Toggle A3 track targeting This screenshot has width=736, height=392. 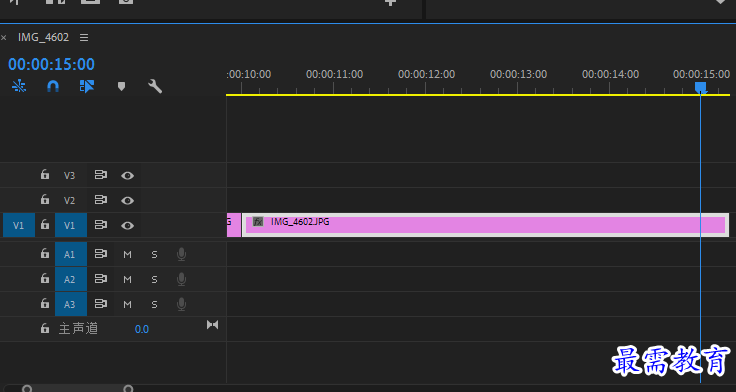tap(71, 304)
